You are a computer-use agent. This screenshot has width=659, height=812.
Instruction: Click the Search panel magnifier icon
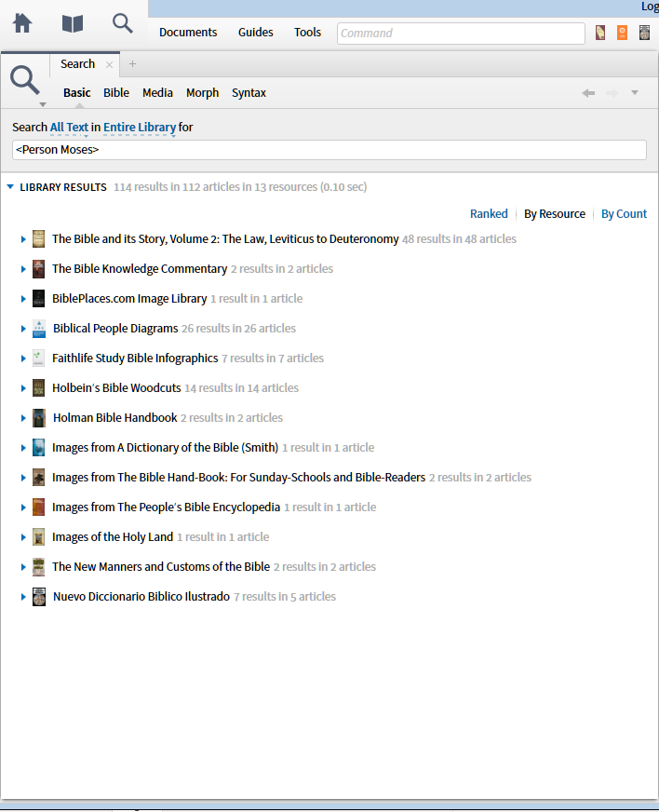24,80
